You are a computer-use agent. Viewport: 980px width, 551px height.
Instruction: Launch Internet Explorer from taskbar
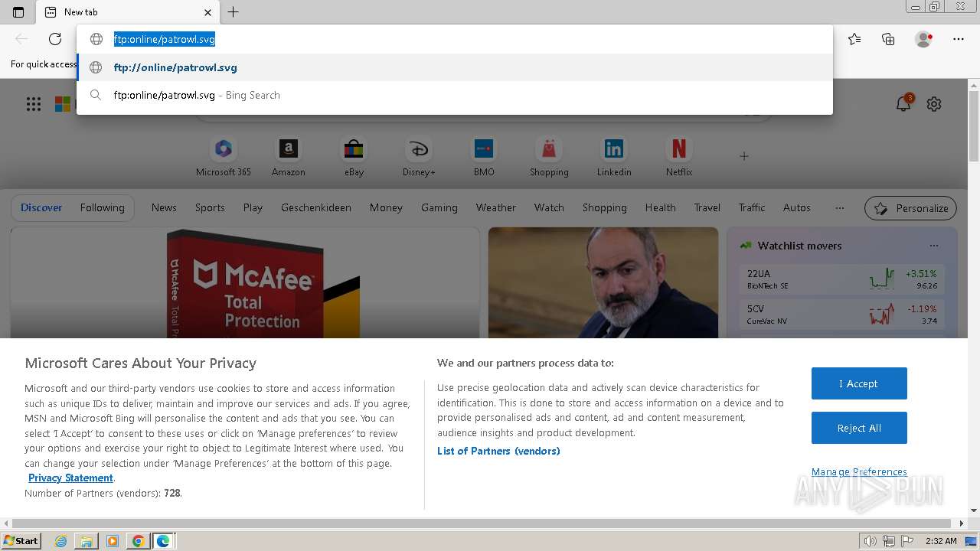60,541
